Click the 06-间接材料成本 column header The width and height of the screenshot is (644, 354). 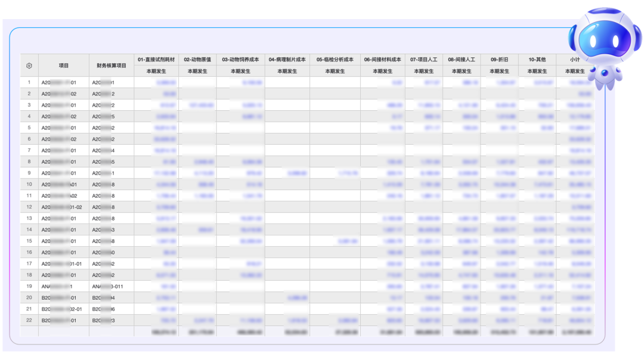[382, 60]
